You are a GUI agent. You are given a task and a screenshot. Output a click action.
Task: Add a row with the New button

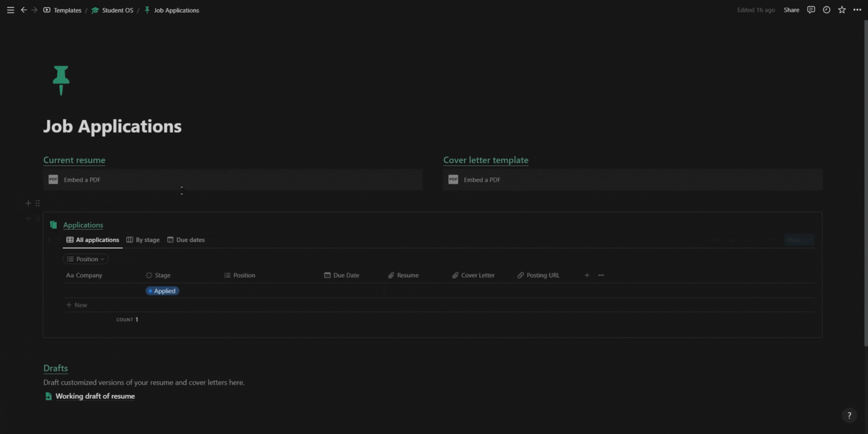click(x=77, y=305)
